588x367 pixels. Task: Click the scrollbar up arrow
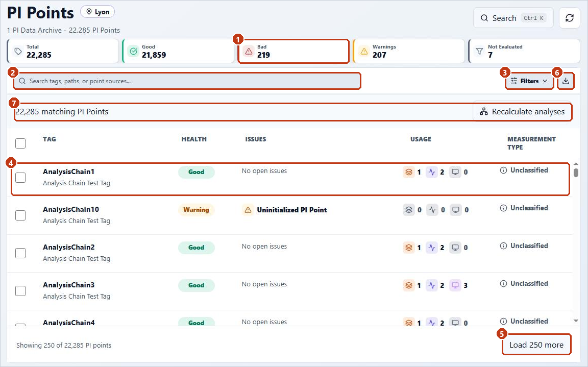tap(576, 164)
